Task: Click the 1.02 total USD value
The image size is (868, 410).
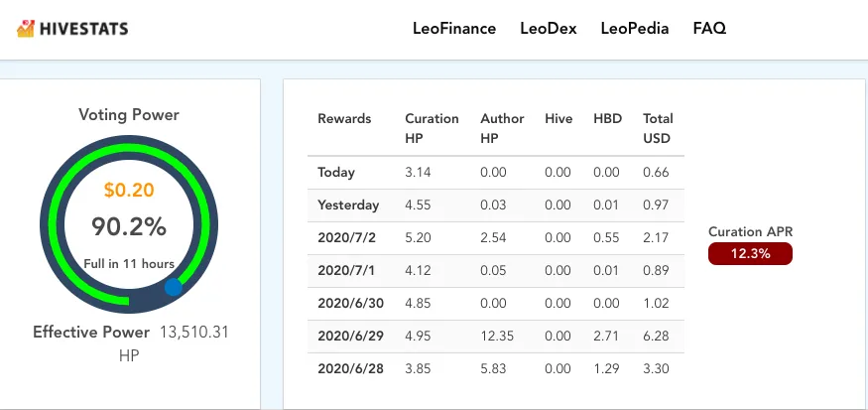Action: [656, 303]
